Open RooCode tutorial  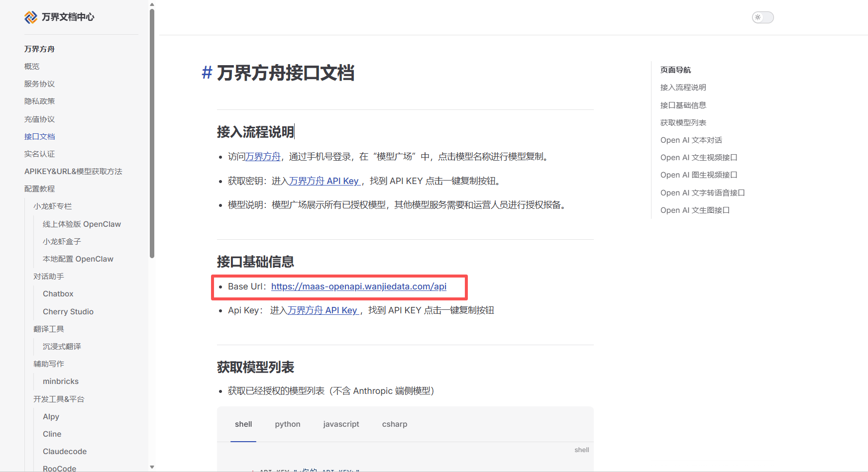(59, 468)
